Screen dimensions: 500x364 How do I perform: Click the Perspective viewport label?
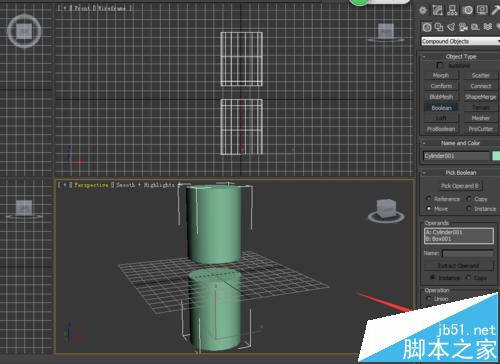click(x=91, y=185)
